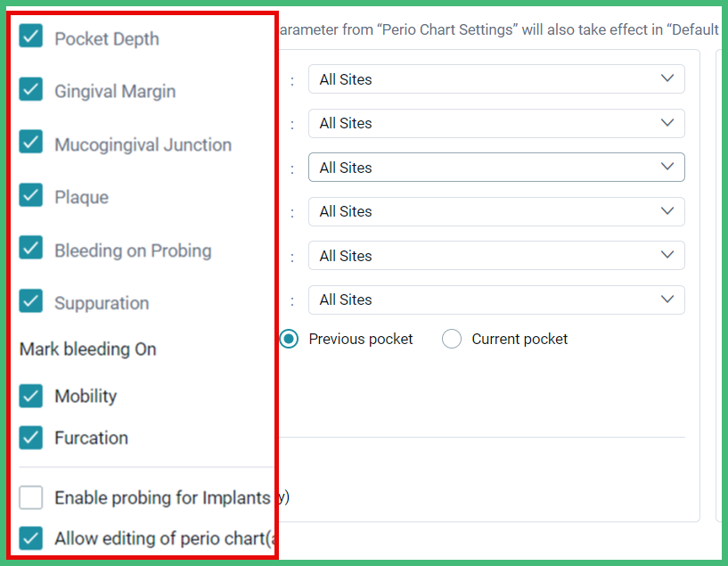
Task: Uncheck allow editing of perio chart
Action: coord(30,538)
